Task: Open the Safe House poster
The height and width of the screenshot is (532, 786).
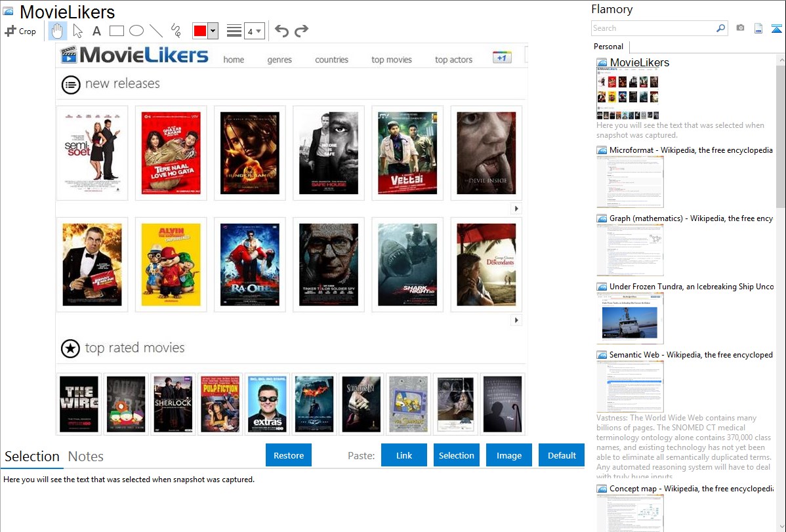Action: tap(329, 153)
